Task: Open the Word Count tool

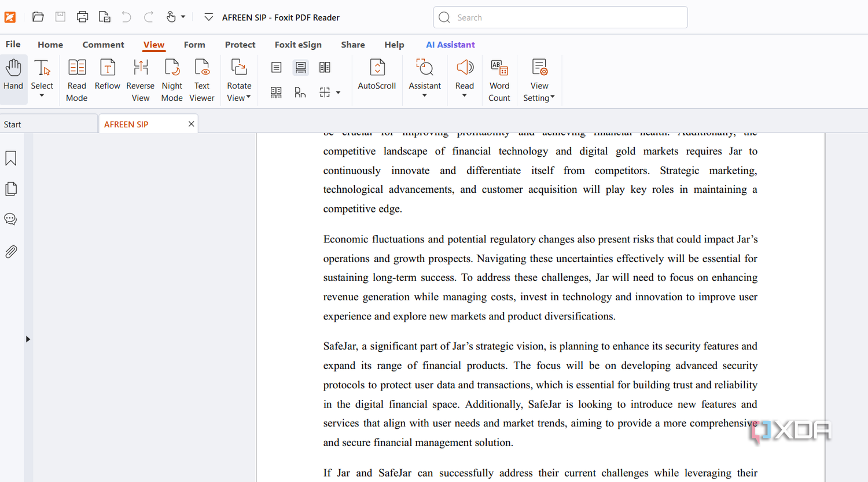Action: click(x=499, y=80)
